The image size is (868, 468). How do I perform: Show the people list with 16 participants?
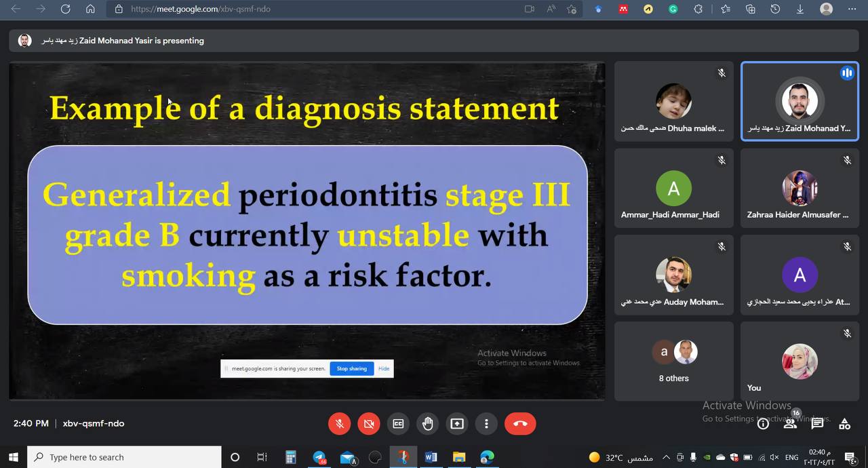click(x=790, y=424)
